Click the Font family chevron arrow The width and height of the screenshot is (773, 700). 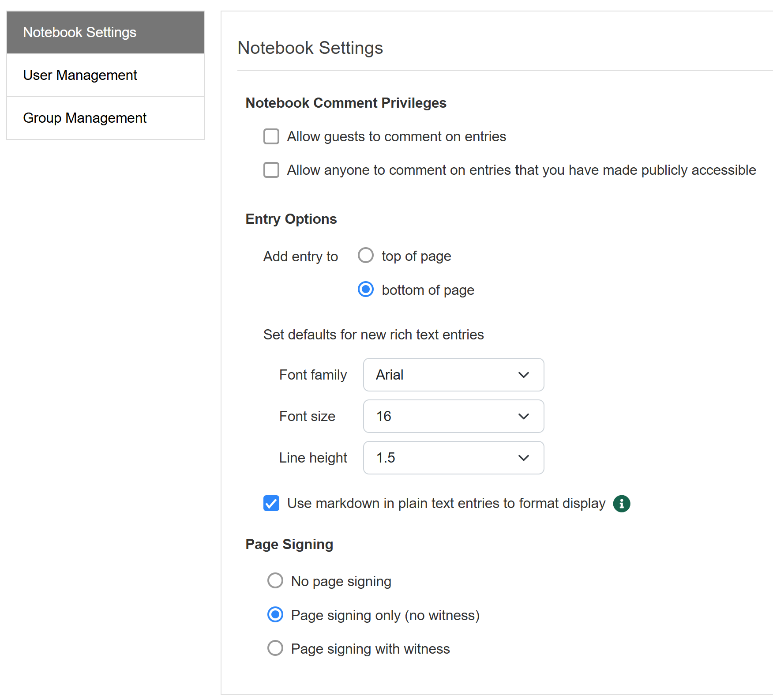[x=523, y=375]
